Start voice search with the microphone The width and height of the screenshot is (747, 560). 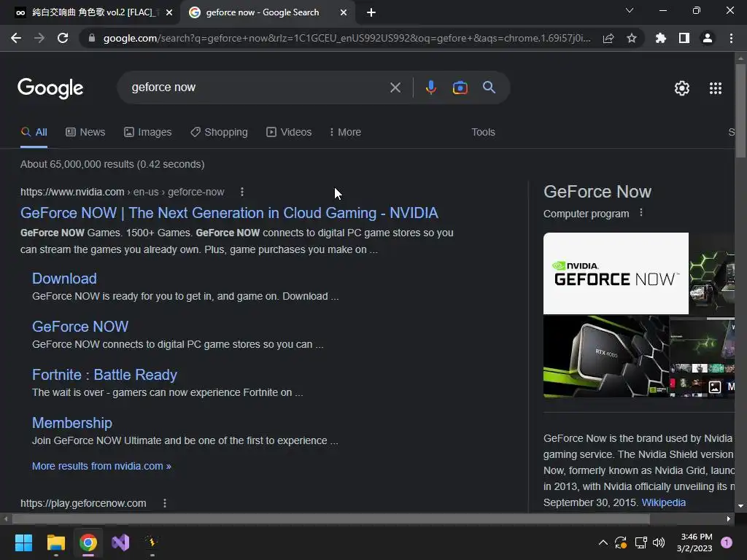[x=430, y=87]
